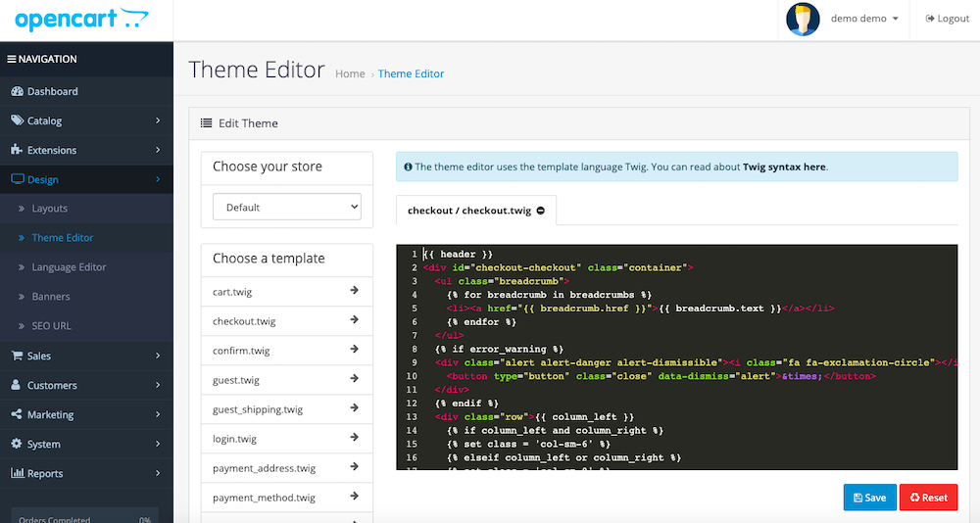The height and width of the screenshot is (523, 980).
Task: Open Layouts under Design
Action: click(86, 208)
